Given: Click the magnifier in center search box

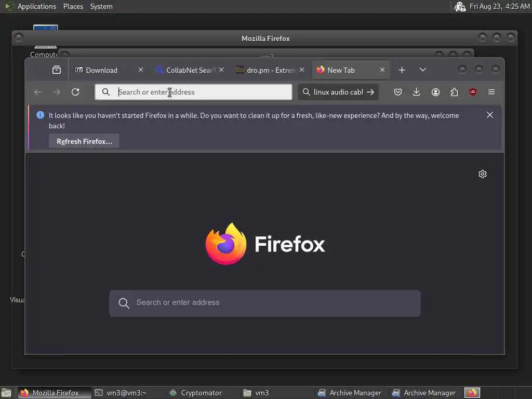Looking at the screenshot, I should (124, 303).
